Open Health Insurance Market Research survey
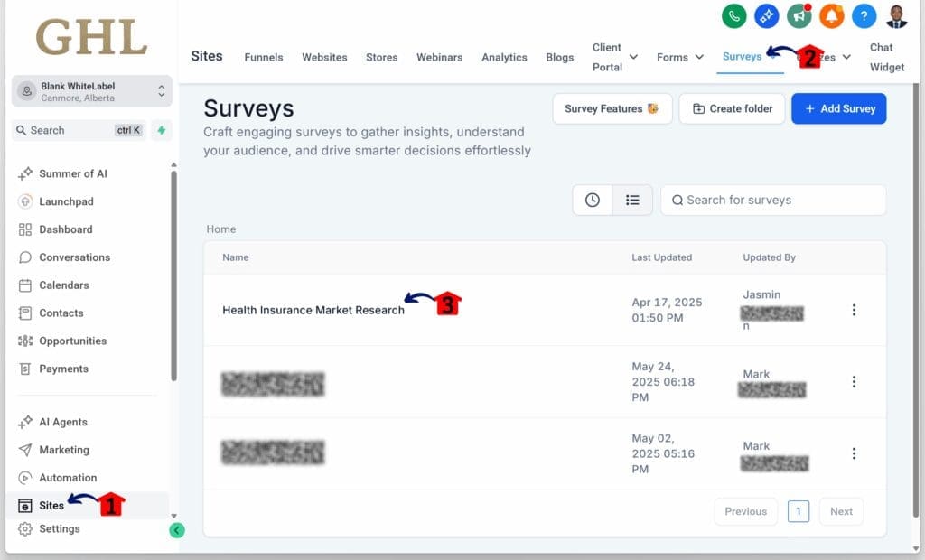925x560 pixels. (313, 311)
